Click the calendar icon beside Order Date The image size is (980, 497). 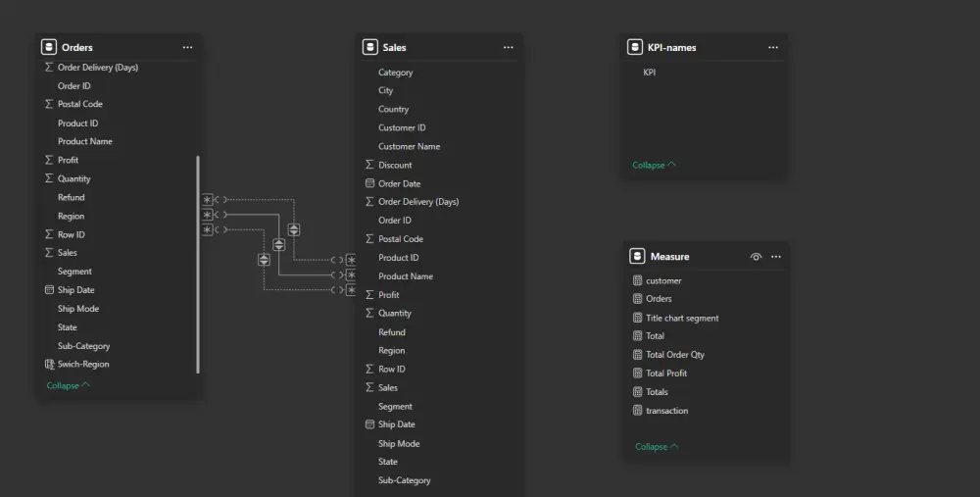369,183
